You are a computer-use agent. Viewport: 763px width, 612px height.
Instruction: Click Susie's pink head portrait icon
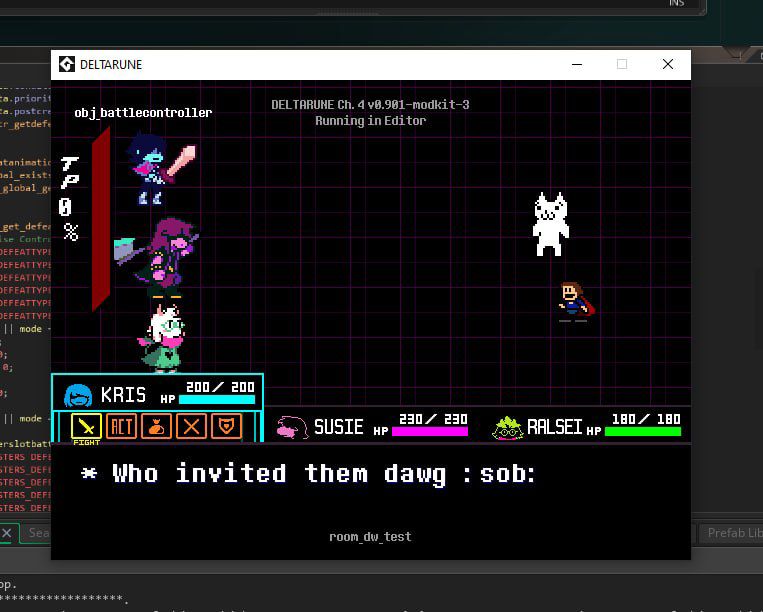292,427
